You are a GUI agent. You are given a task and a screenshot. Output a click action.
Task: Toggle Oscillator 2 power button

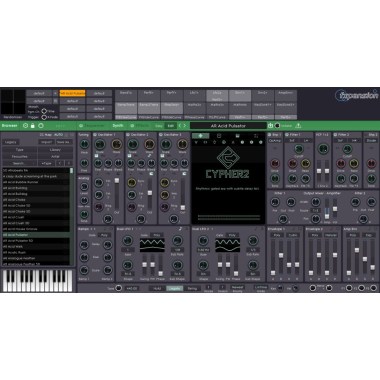point(128,135)
